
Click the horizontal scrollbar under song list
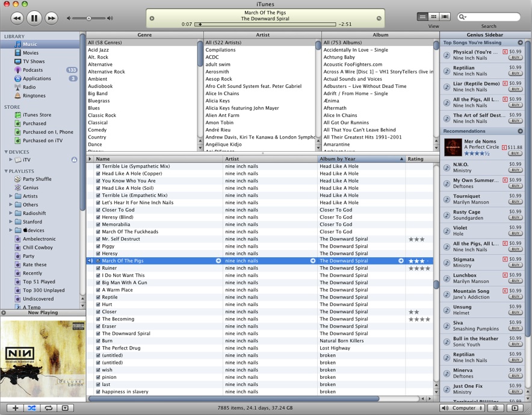pyautogui.click(x=234, y=398)
